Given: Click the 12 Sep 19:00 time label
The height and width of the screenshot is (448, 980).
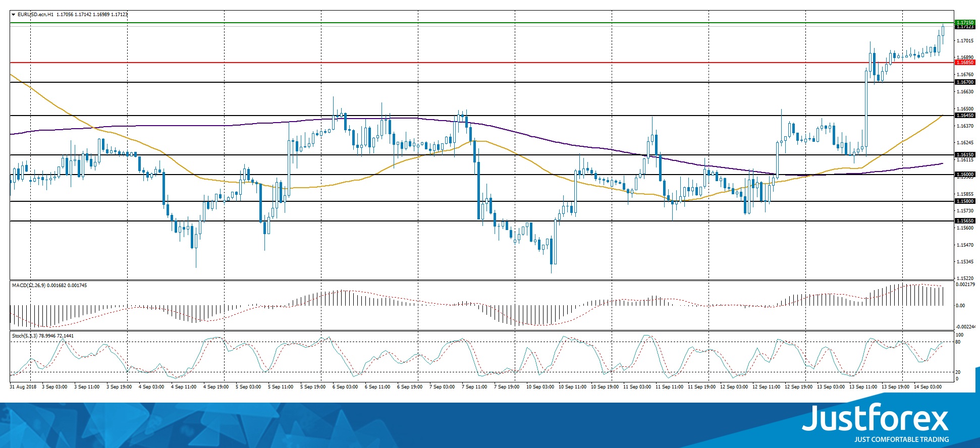Looking at the screenshot, I should point(798,387).
